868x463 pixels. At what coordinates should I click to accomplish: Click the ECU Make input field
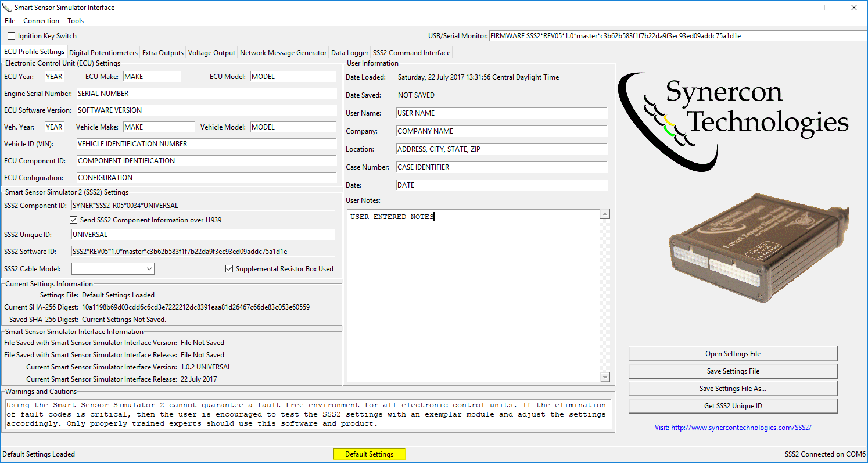point(152,77)
